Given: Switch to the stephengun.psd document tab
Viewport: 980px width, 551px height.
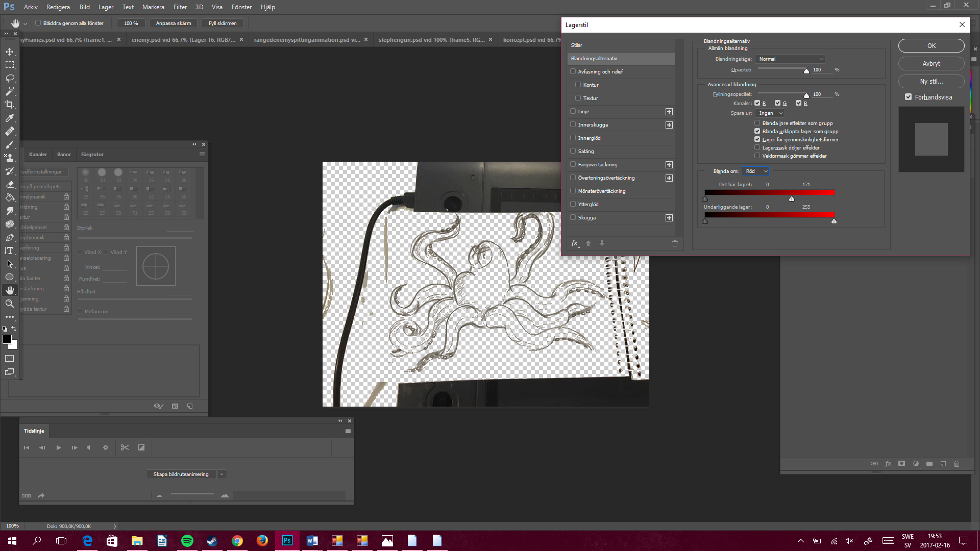Looking at the screenshot, I should point(431,39).
